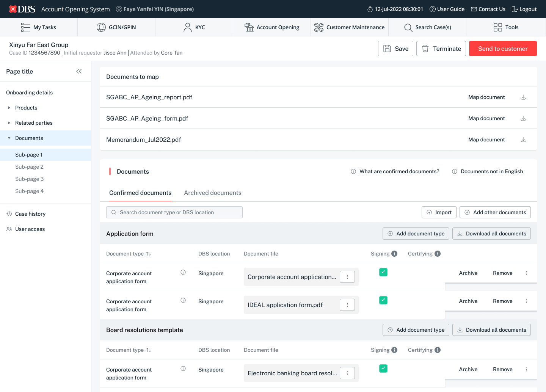Save the case
The width and height of the screenshot is (546, 392).
coord(395,49)
